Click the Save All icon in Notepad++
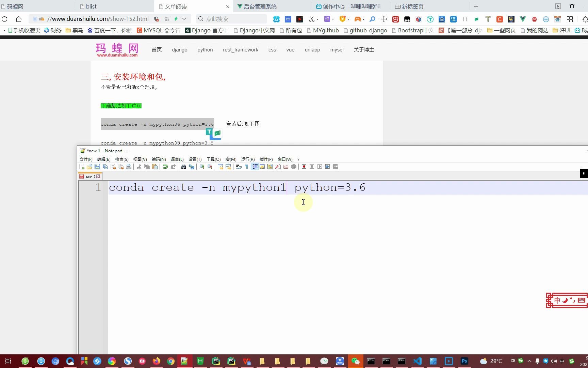588x368 pixels. point(105,167)
